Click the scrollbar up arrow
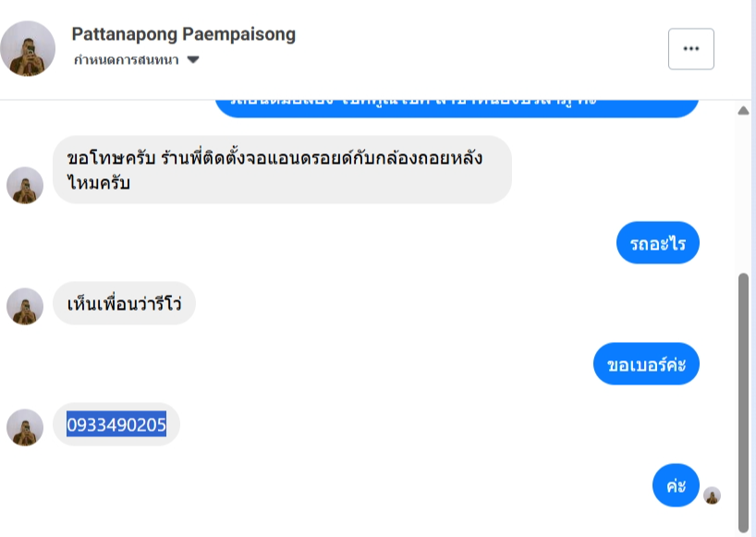 (x=743, y=111)
